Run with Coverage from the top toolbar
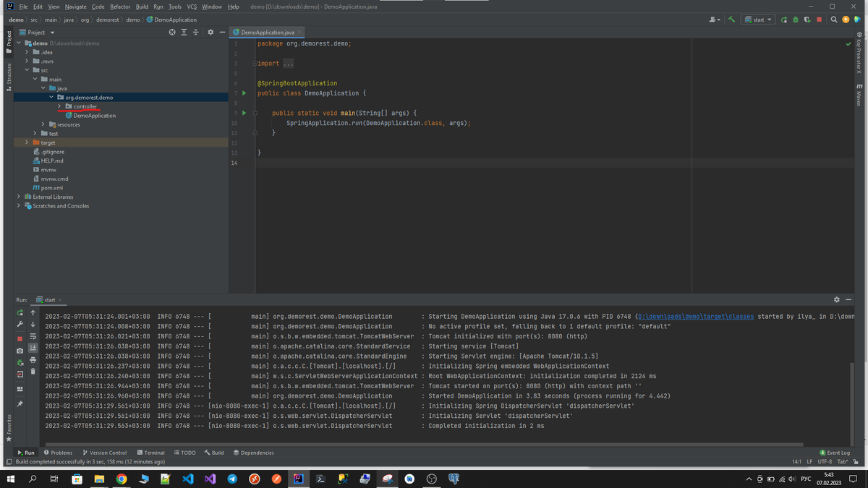The image size is (868, 488). (807, 20)
